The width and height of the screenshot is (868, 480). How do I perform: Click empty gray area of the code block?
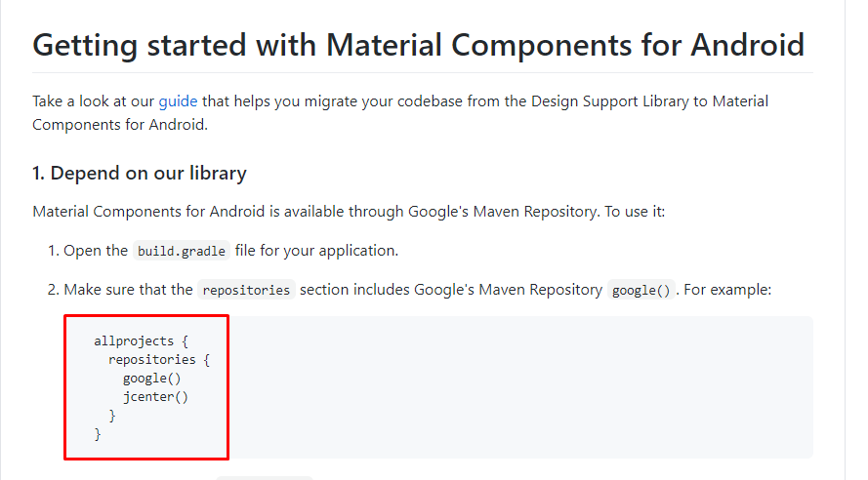(x=520, y=387)
